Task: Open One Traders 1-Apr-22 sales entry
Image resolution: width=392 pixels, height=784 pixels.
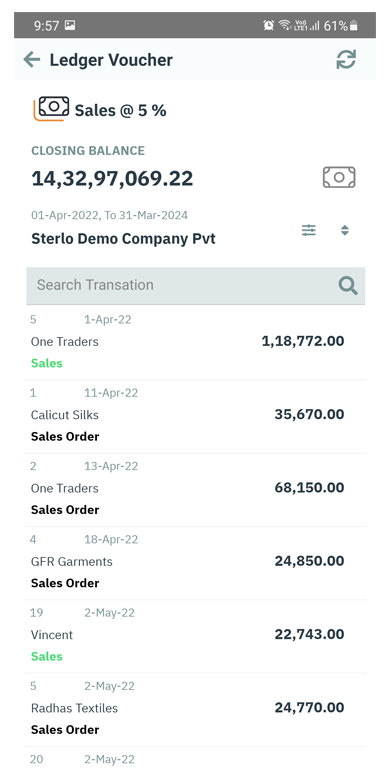Action: click(x=196, y=342)
